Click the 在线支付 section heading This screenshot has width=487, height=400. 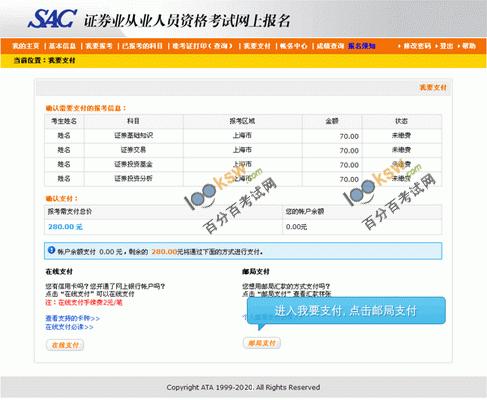click(59, 271)
